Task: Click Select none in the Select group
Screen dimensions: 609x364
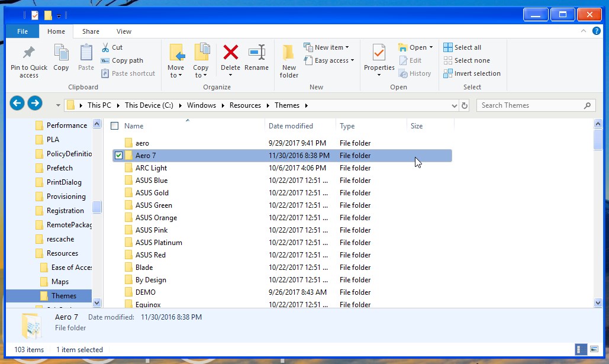Action: click(468, 60)
